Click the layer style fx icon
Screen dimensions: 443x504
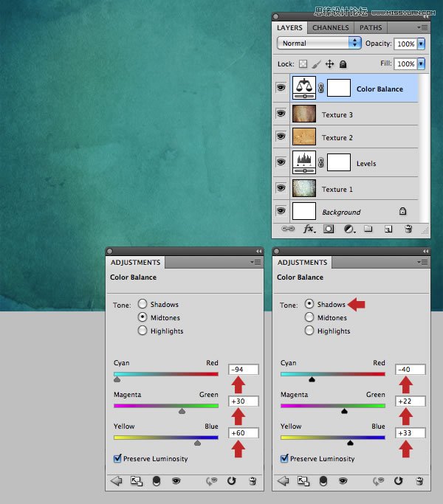tap(309, 229)
